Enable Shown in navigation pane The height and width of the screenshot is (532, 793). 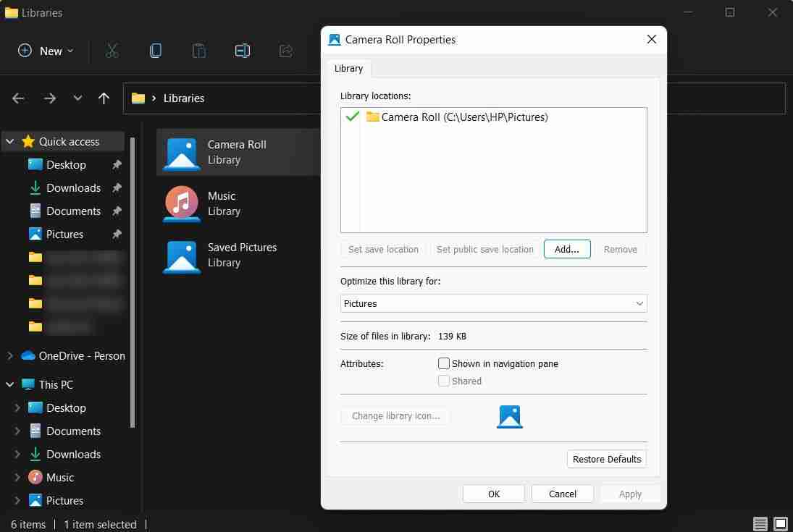[444, 363]
